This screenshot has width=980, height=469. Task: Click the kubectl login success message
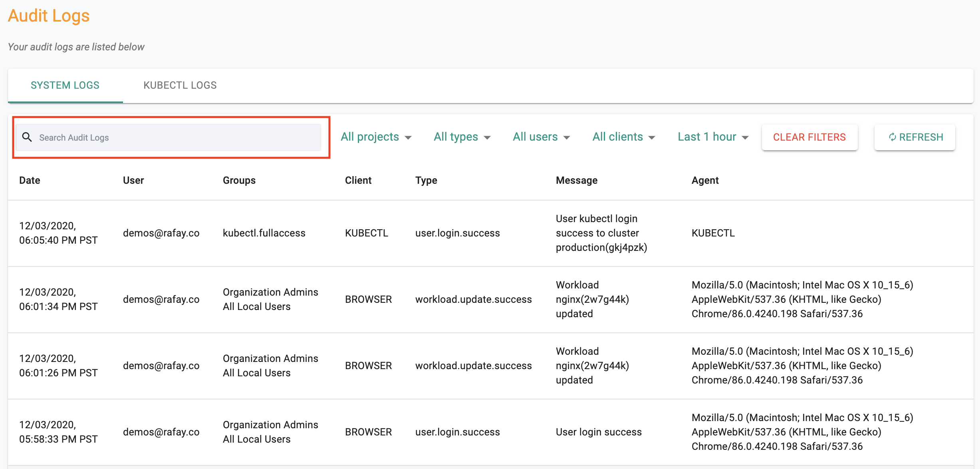(601, 233)
